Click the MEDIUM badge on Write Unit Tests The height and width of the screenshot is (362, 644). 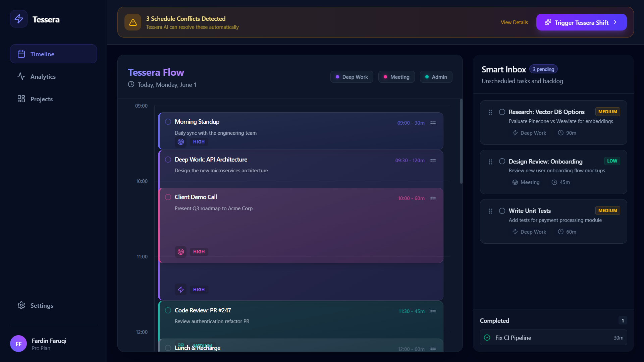tap(607, 210)
